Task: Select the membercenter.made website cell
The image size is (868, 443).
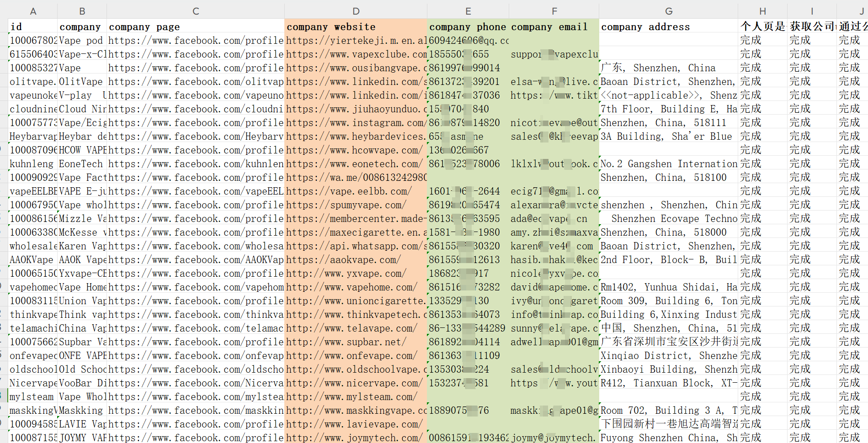Action: pyautogui.click(x=356, y=218)
